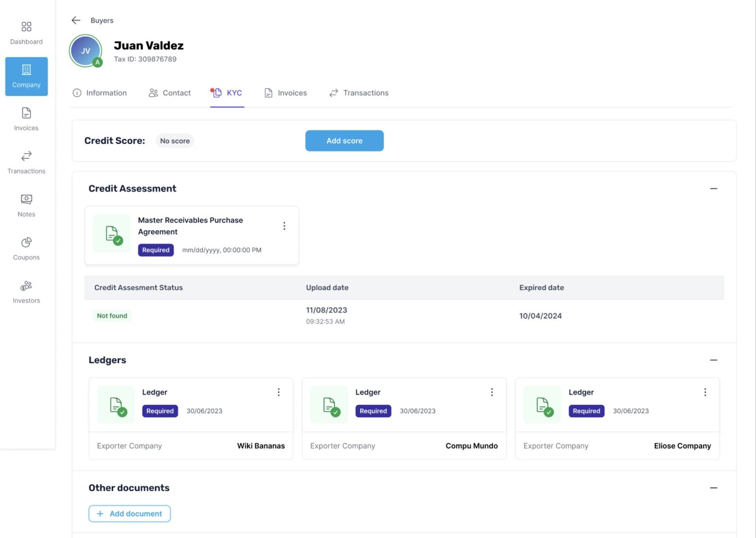Click the Add document button

click(x=129, y=513)
